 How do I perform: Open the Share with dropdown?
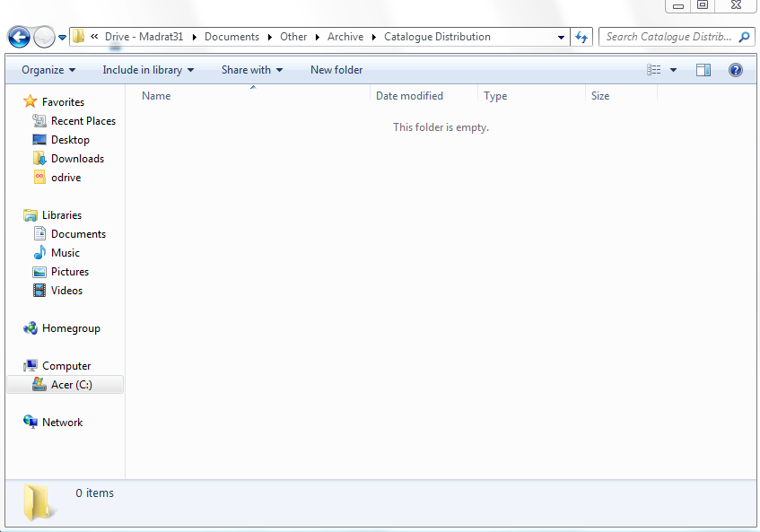pyautogui.click(x=252, y=70)
